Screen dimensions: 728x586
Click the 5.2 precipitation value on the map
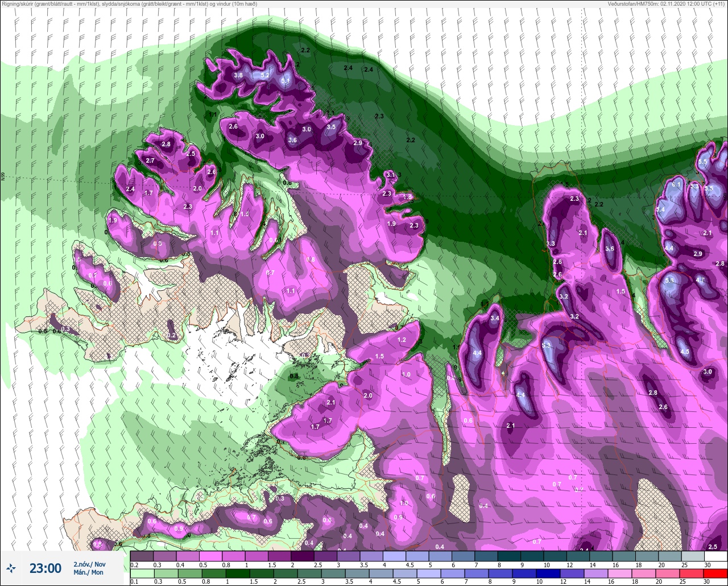click(x=265, y=75)
